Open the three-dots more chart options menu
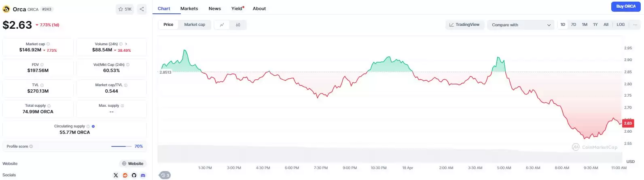The height and width of the screenshot is (180, 644). coord(635,25)
